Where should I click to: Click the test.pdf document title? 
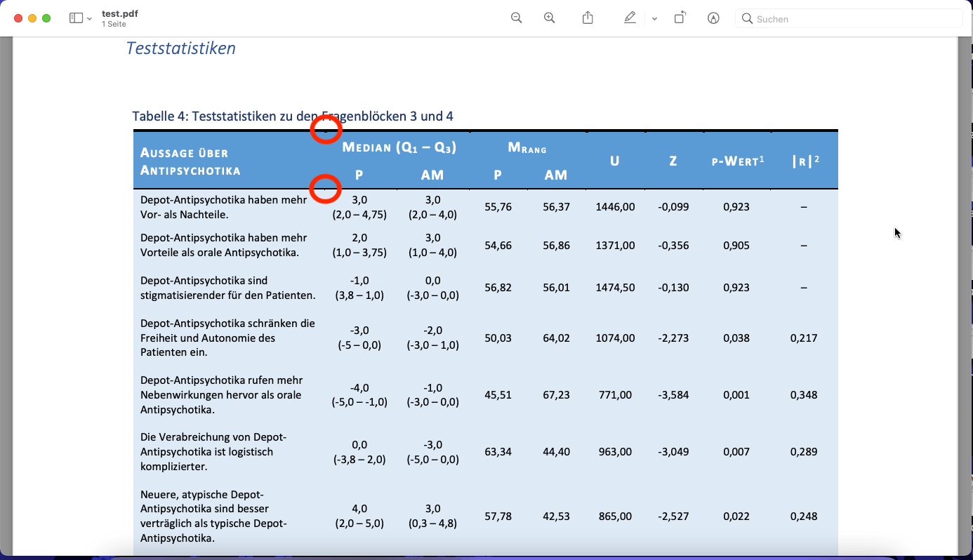[120, 13]
